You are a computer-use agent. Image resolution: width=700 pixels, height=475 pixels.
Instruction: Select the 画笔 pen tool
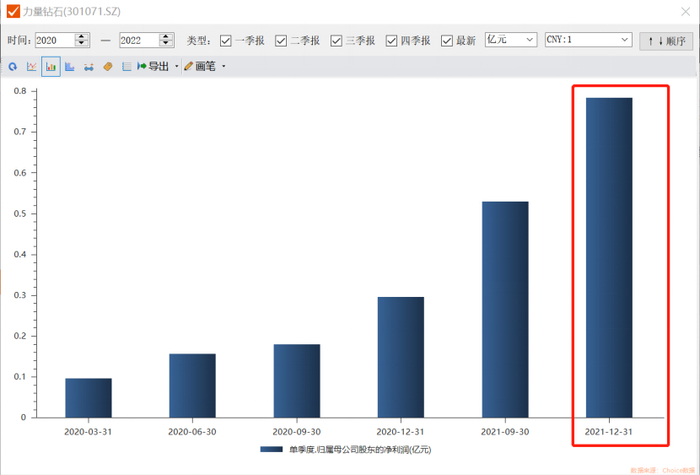(200, 67)
